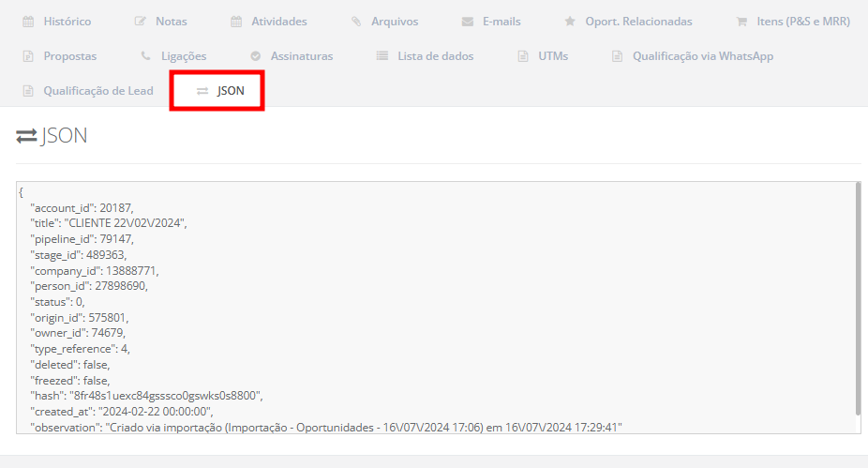
Task: Click the JSON box vertical scrollbar
Action: coord(857,300)
